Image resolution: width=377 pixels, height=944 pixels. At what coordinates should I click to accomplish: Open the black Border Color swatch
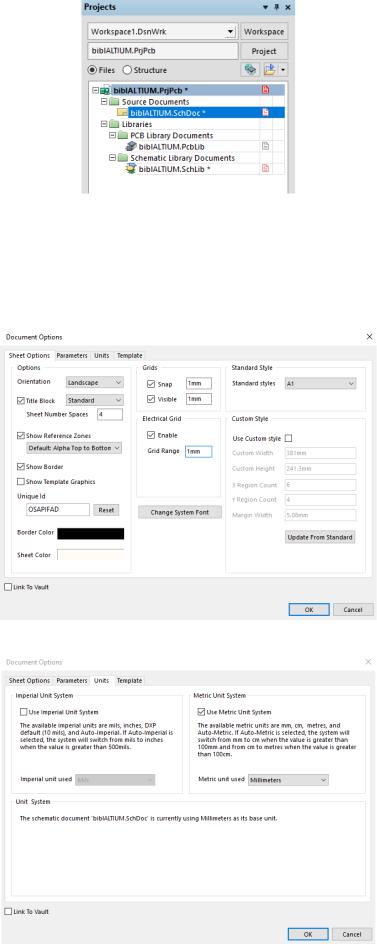[90, 533]
